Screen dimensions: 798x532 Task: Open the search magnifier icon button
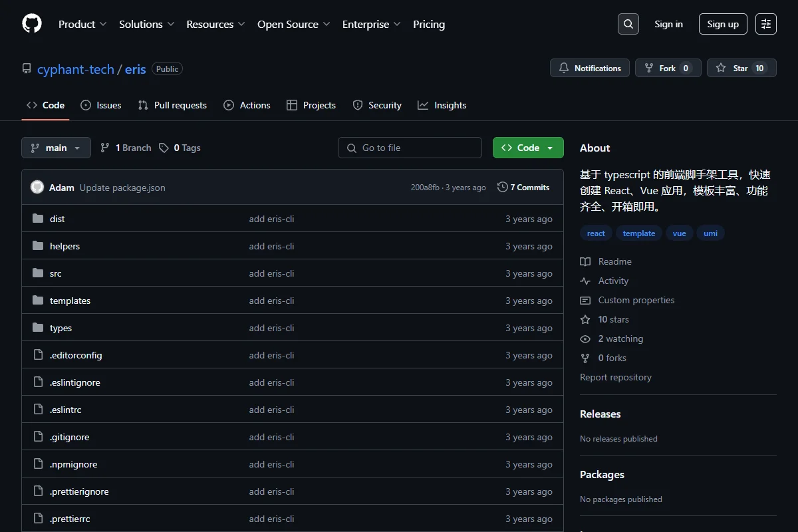click(628, 24)
